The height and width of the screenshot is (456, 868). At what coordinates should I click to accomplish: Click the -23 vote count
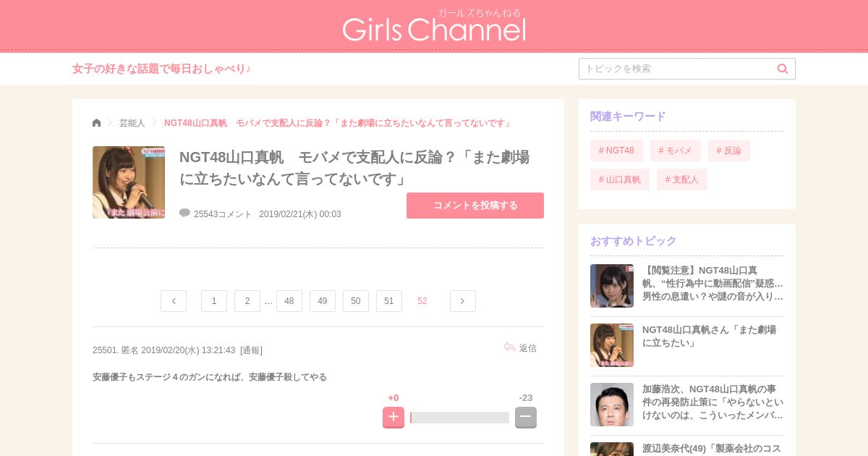pos(526,398)
